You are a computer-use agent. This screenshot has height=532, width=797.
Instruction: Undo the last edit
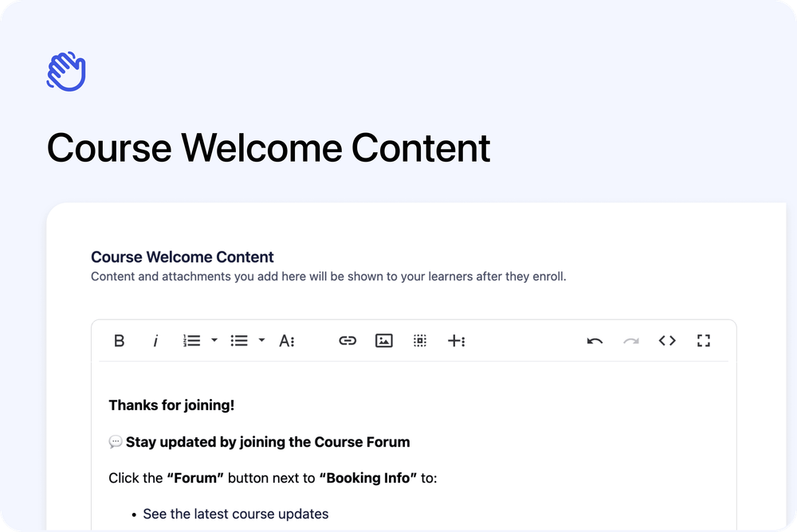point(594,340)
